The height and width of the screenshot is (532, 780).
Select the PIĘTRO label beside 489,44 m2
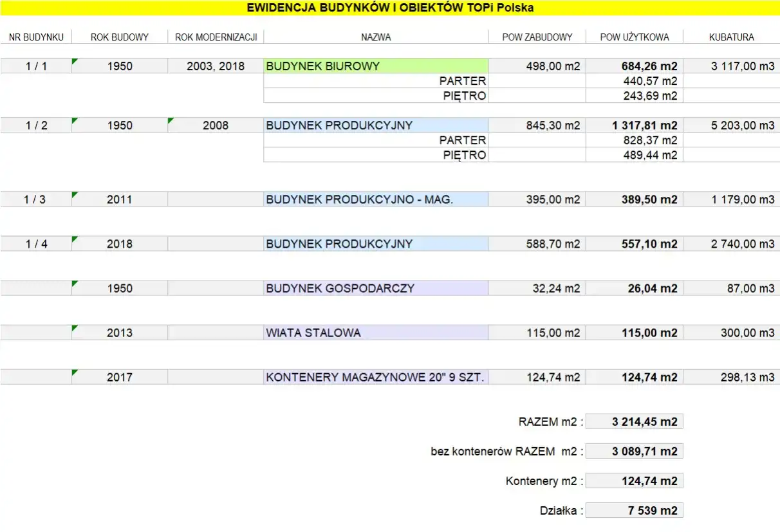tap(465, 155)
